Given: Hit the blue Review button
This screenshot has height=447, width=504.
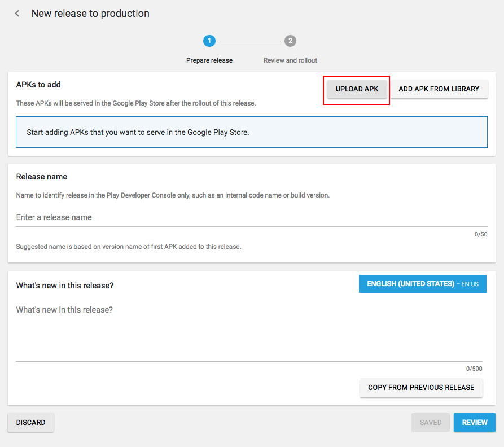Looking at the screenshot, I should click(x=474, y=423).
